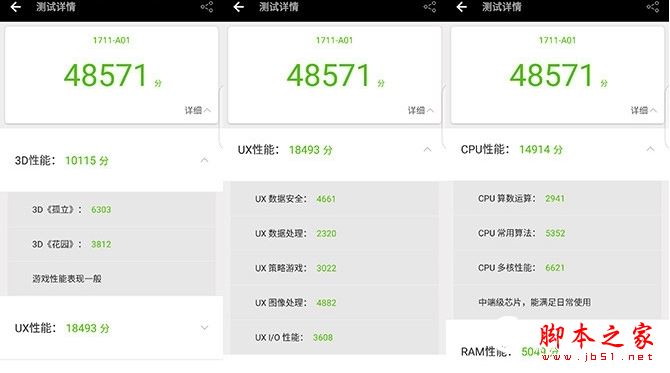Tap share icon in left screen header
Screen dimensions: 670x373
(207, 7)
